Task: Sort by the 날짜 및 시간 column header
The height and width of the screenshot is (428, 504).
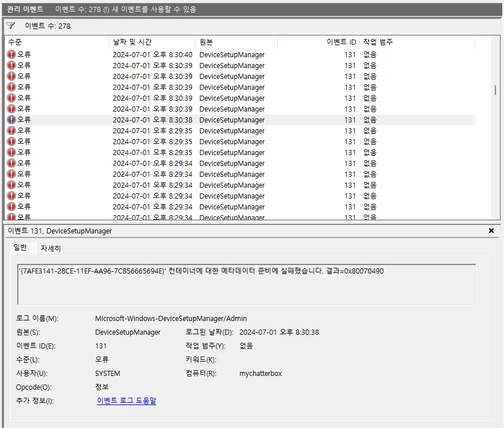Action: tap(152, 42)
